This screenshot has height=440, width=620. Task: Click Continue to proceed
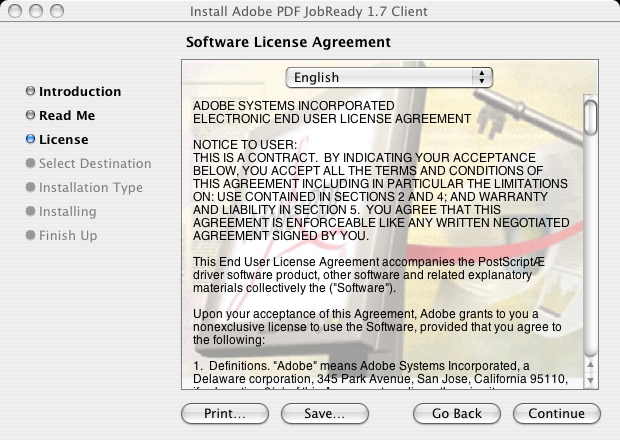pyautogui.click(x=557, y=414)
